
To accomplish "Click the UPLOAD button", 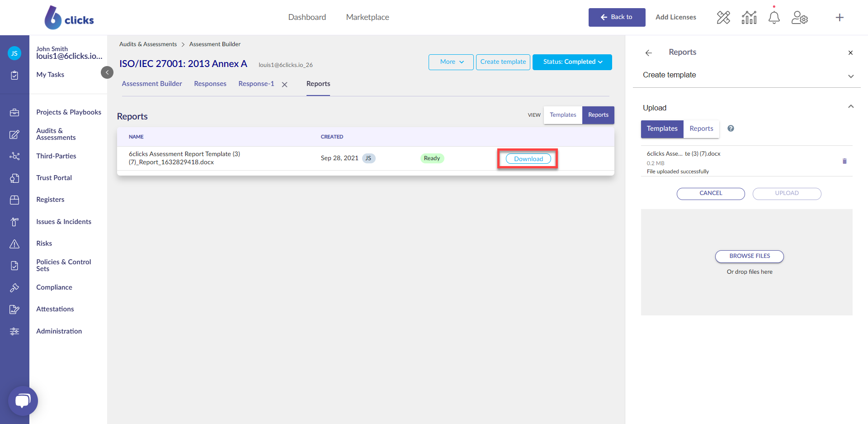I will [x=787, y=194].
